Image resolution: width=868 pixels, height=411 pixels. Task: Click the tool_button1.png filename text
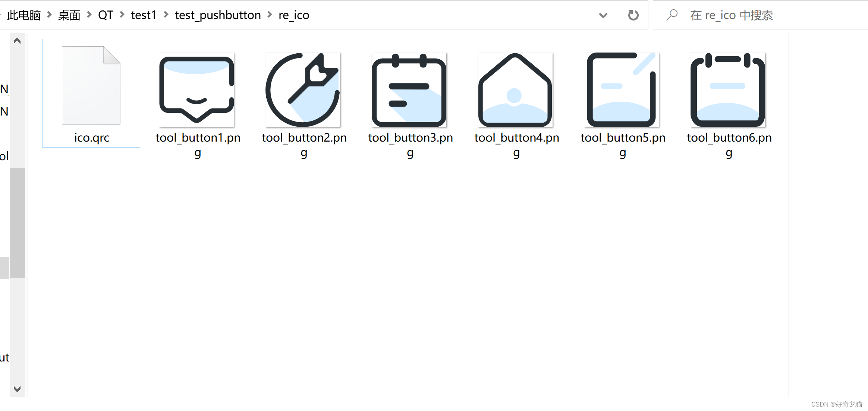[198, 145]
